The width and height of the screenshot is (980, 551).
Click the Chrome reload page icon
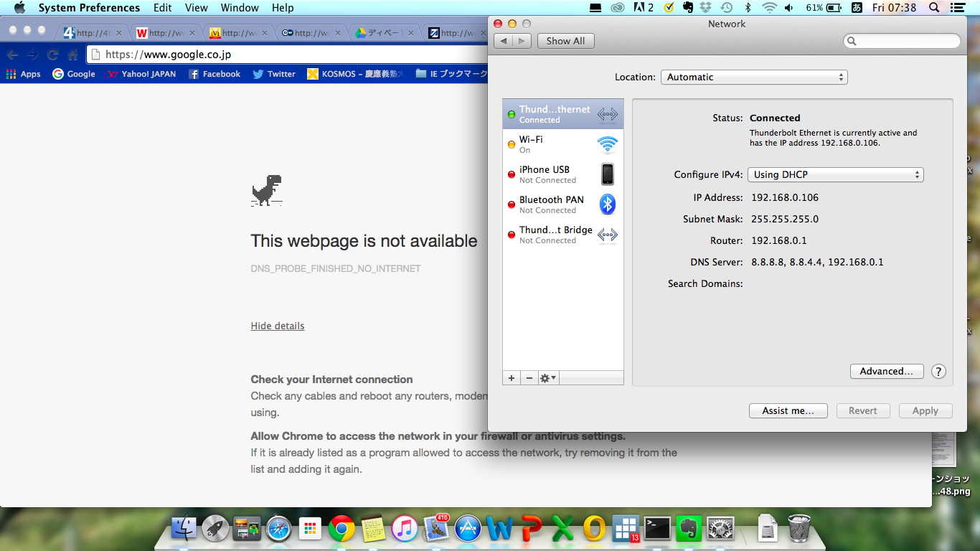[52, 55]
